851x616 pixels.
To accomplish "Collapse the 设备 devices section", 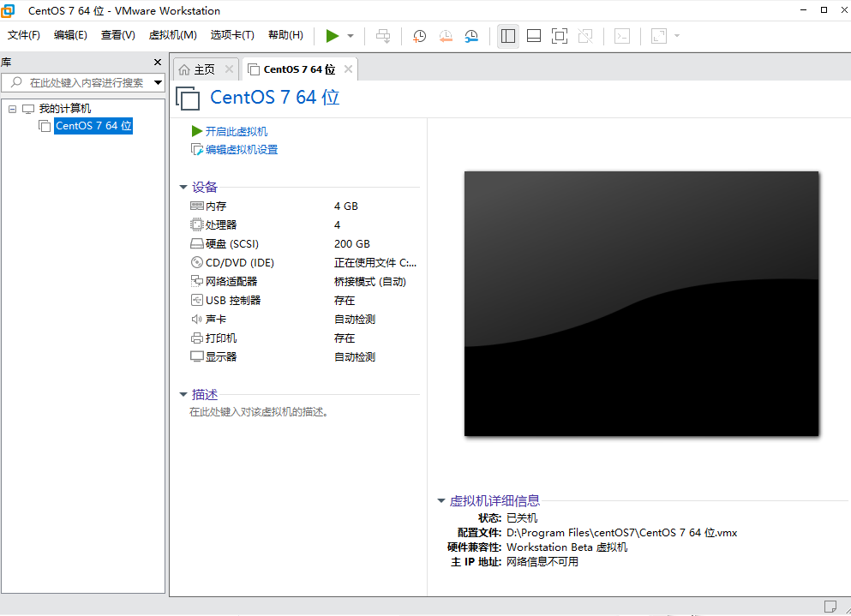I will click(183, 186).
